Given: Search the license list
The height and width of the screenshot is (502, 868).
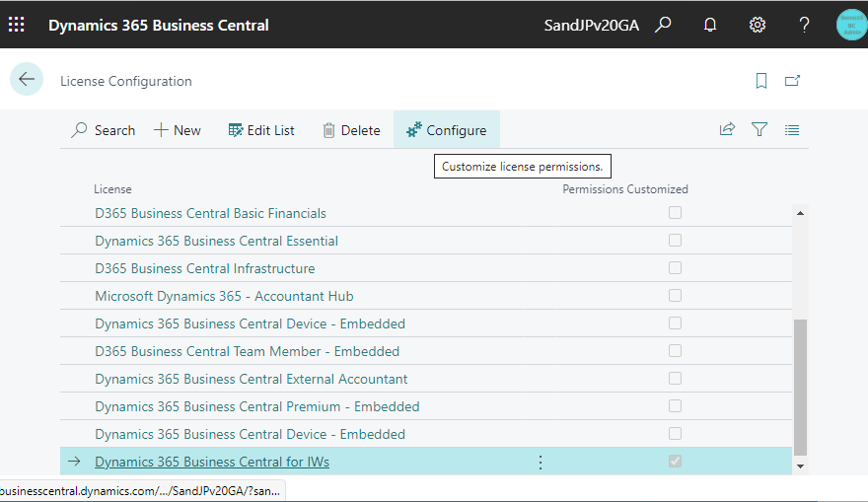Looking at the screenshot, I should [104, 130].
